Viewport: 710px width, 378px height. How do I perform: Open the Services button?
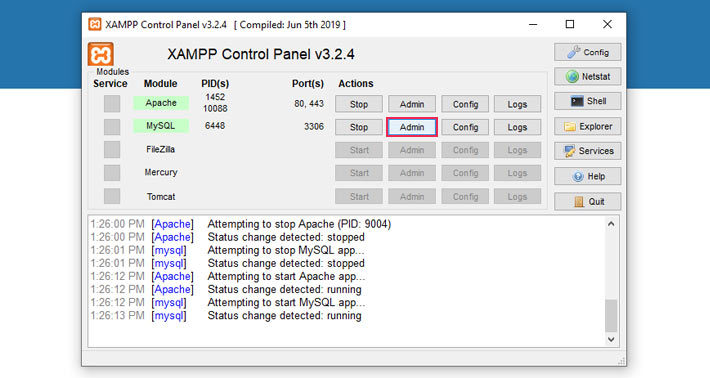(x=587, y=151)
